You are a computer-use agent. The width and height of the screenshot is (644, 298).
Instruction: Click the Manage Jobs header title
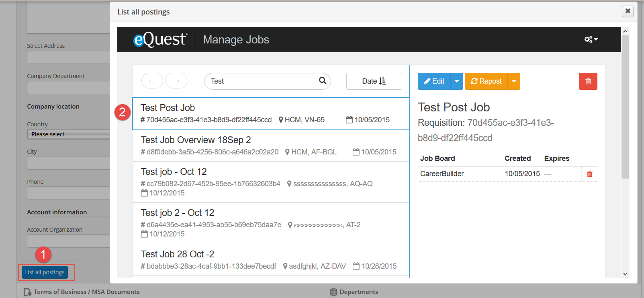236,39
